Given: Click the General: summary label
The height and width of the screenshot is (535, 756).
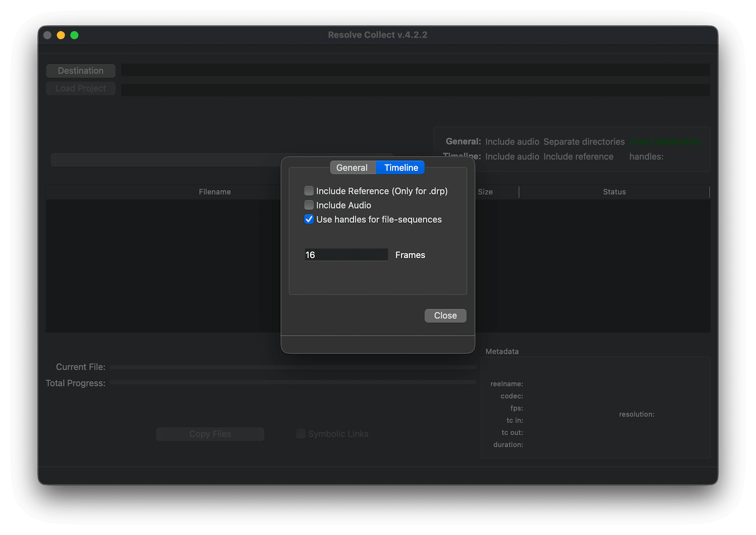Looking at the screenshot, I should coord(463,142).
